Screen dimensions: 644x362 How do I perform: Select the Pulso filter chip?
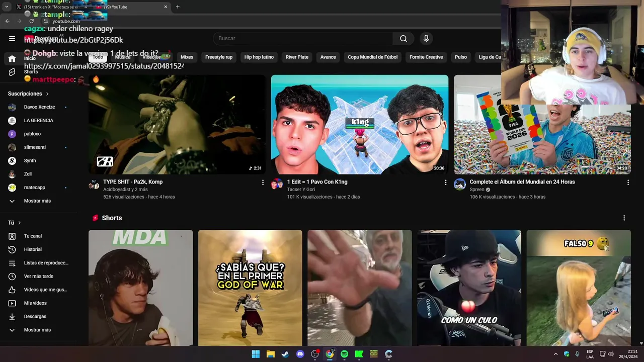(461, 57)
